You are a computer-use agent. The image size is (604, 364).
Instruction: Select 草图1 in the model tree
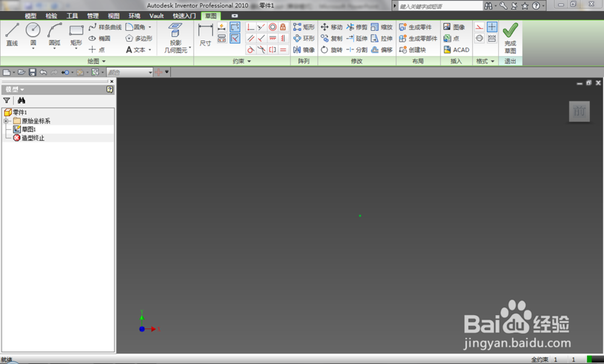pyautogui.click(x=25, y=129)
